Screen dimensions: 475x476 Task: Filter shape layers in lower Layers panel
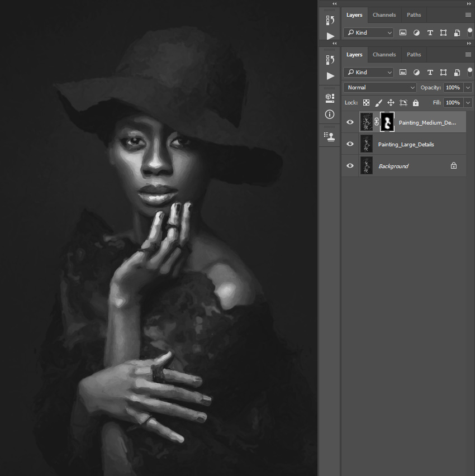point(443,73)
